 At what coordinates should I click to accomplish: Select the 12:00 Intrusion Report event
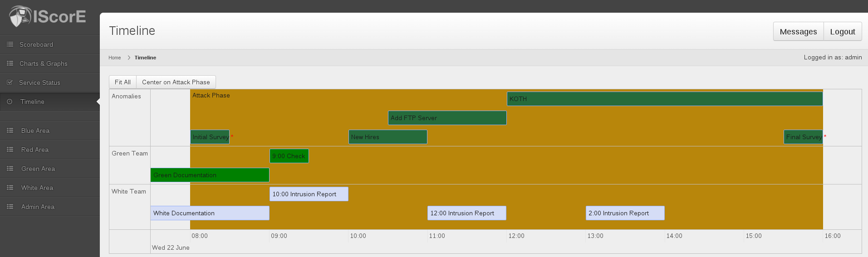(x=467, y=213)
